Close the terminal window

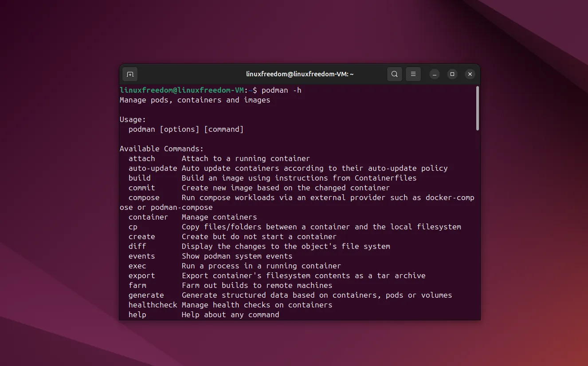[470, 74]
